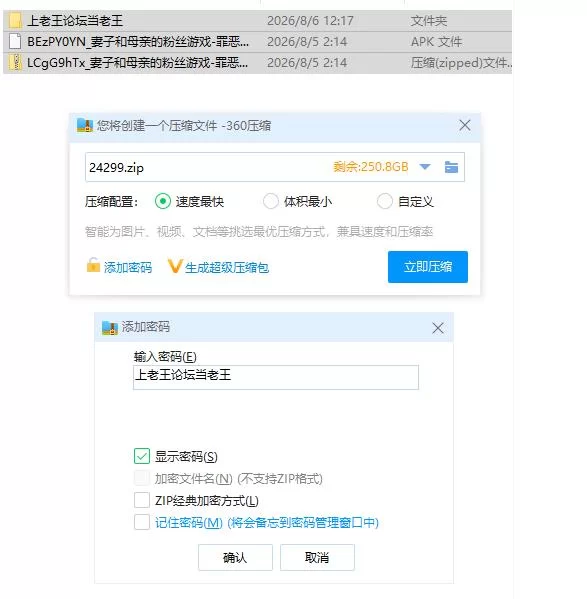Expand the save-path dropdown arrow

click(x=425, y=167)
